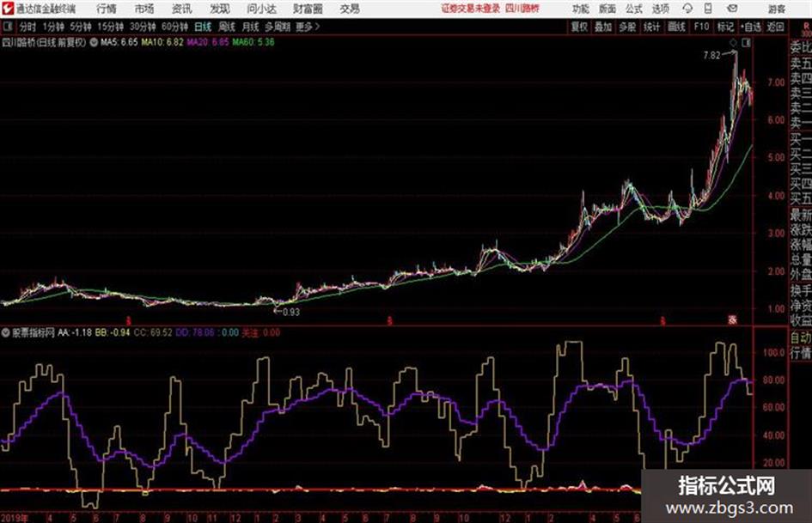Image resolution: width=812 pixels, height=523 pixels.
Task: Open the headset customer service icon
Action: pyautogui.click(x=687, y=9)
